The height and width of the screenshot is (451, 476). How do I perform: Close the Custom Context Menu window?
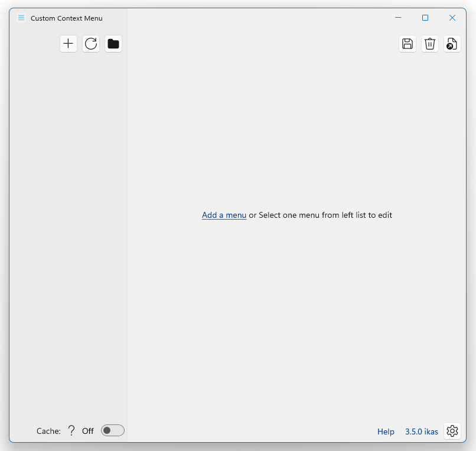[452, 18]
